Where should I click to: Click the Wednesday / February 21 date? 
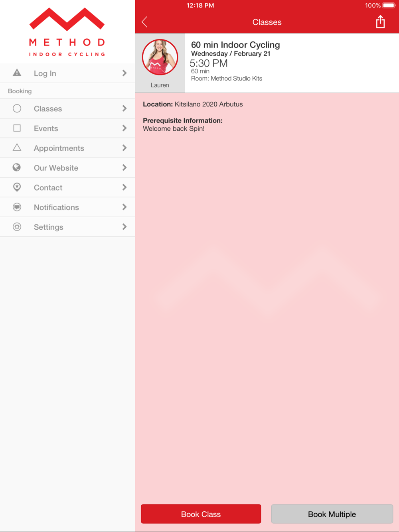click(x=231, y=54)
